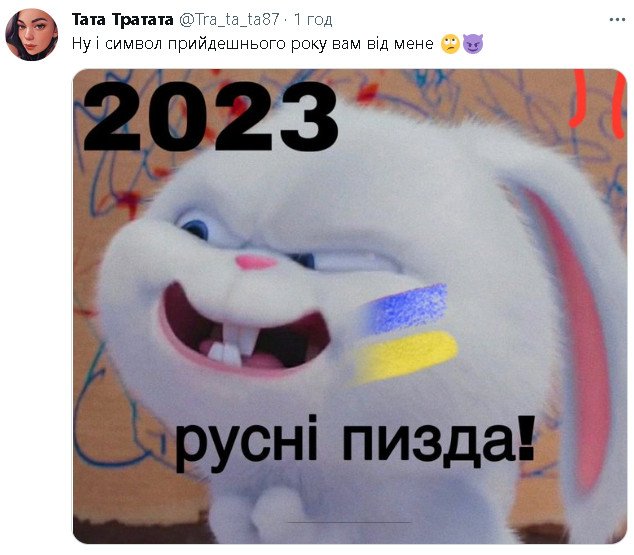The width and height of the screenshot is (634, 555).
Task: Click the black caption text in the meme
Action: pyautogui.click(x=355, y=444)
